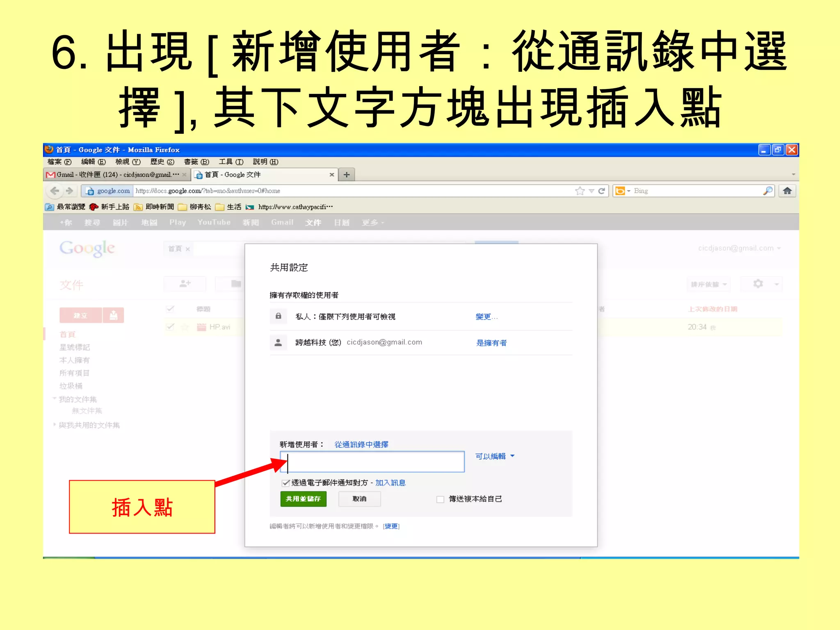Click the search magnifier in Bing box
The height and width of the screenshot is (630, 840).
(767, 191)
